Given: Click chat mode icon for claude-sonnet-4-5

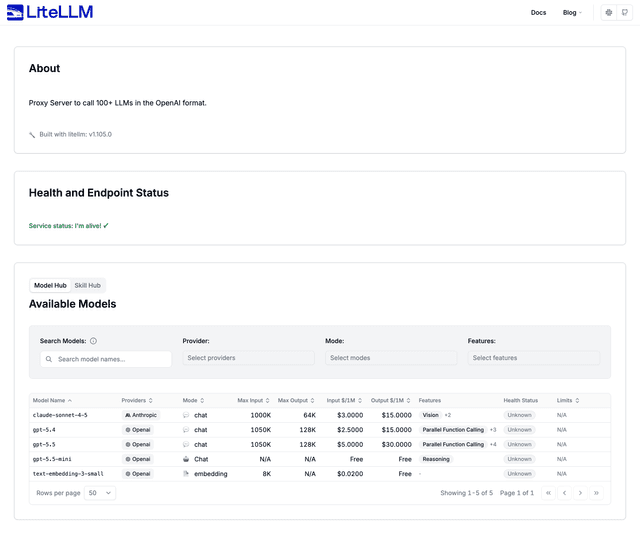Looking at the screenshot, I should [186, 415].
